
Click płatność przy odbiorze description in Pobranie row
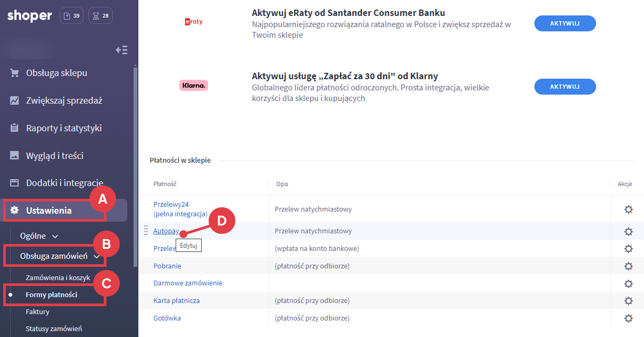coord(312,266)
